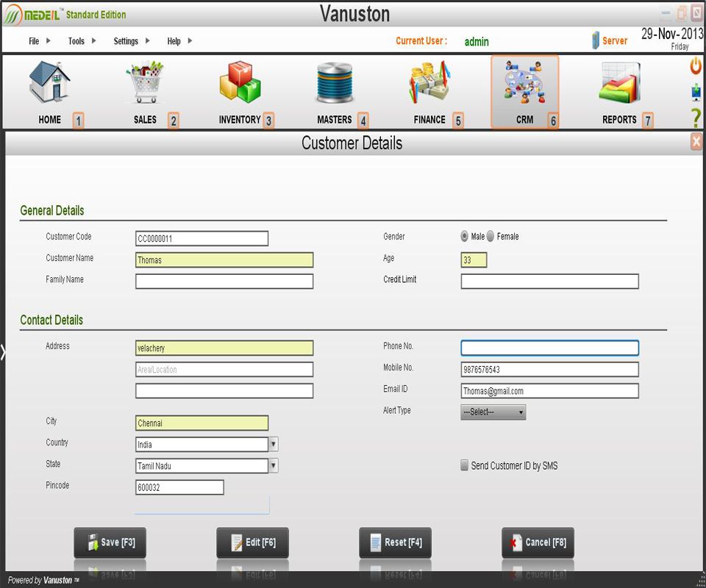This screenshot has width=706, height=588.
Task: Open the CRM people network icon
Action: point(524,82)
